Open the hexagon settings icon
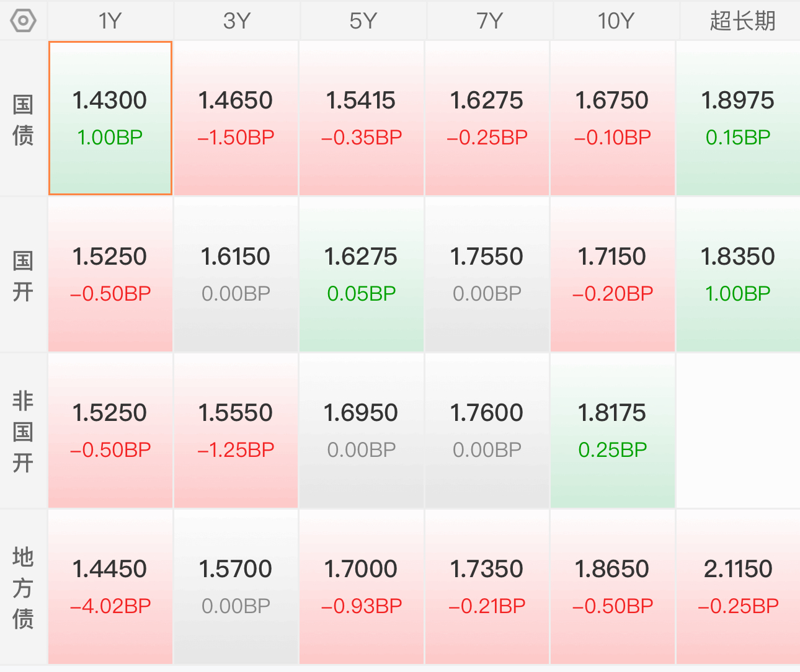The image size is (800, 672). point(23,21)
